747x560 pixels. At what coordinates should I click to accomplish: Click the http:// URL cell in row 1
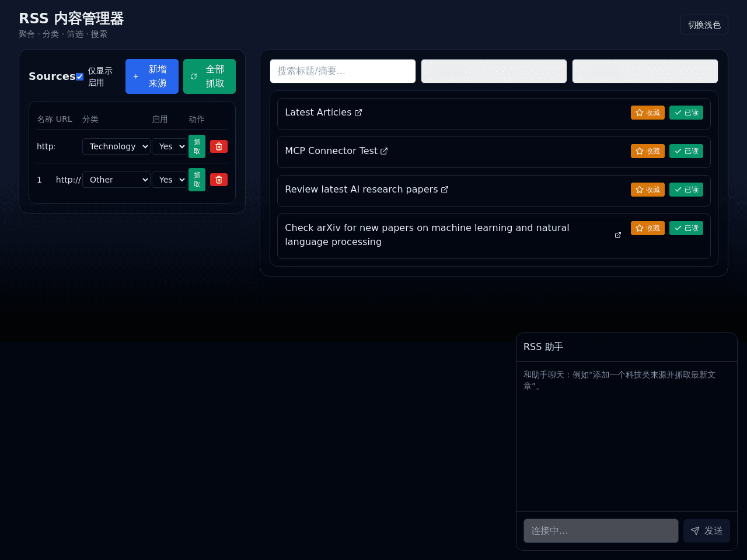[68, 180]
